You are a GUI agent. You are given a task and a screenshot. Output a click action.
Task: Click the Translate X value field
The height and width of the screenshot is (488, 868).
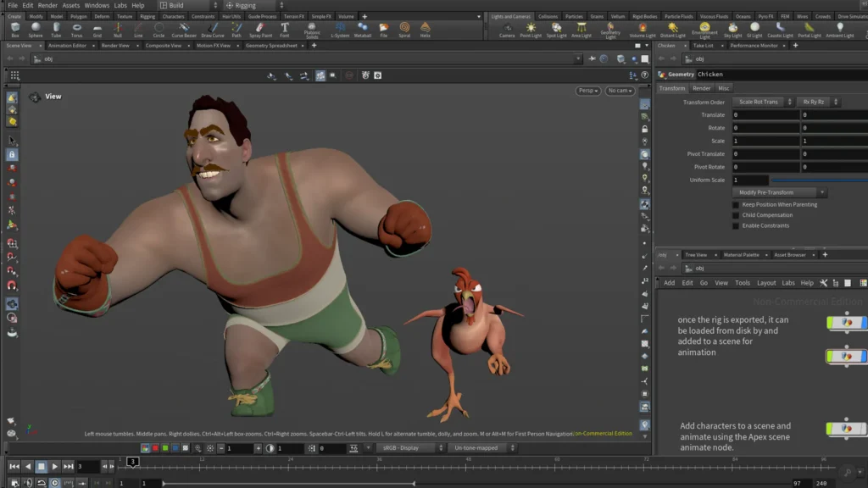[765, 114]
